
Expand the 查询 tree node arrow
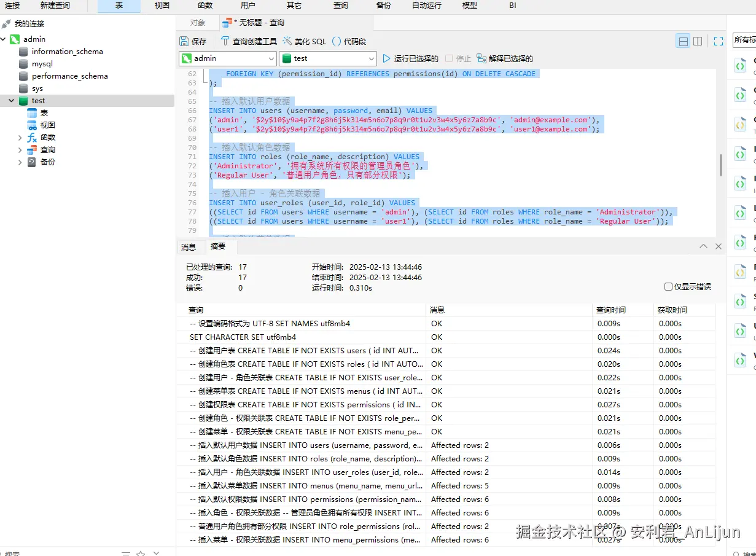click(x=20, y=150)
